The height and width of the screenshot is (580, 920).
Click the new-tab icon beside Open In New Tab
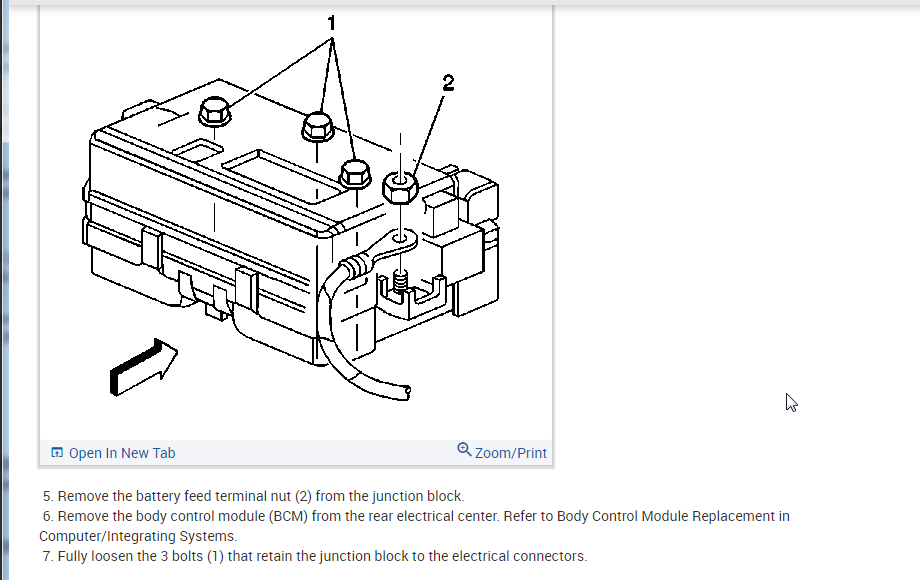pyautogui.click(x=57, y=453)
